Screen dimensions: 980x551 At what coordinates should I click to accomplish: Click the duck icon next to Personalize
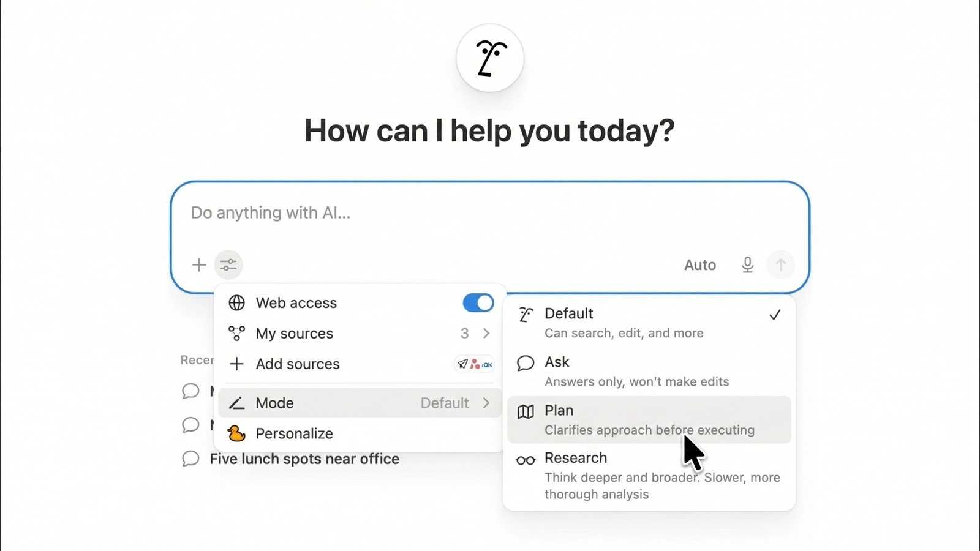pos(236,433)
